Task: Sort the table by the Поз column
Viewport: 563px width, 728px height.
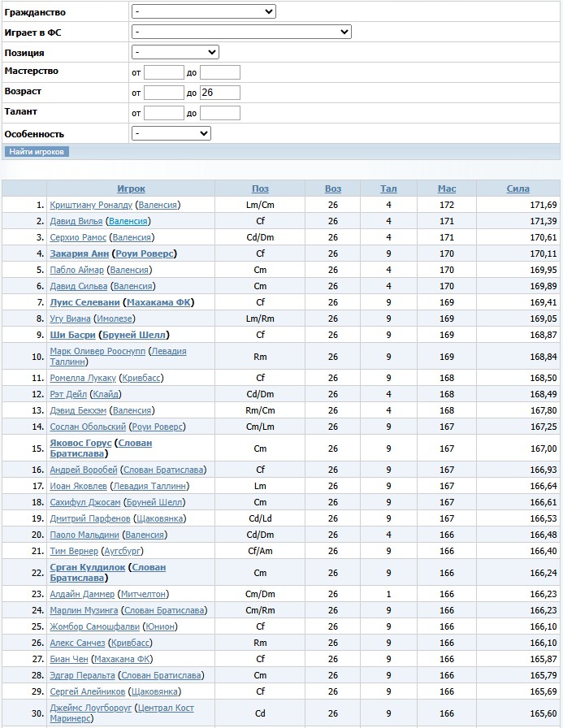Action: click(x=260, y=188)
